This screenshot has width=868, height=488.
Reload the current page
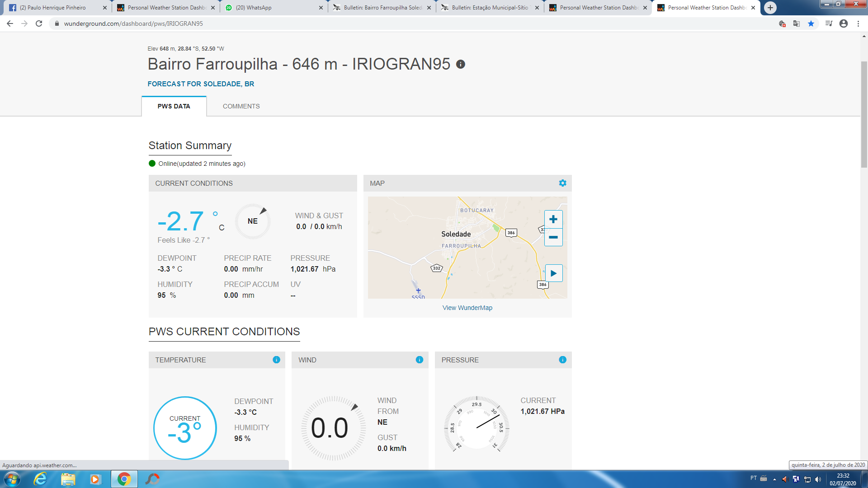tap(39, 23)
